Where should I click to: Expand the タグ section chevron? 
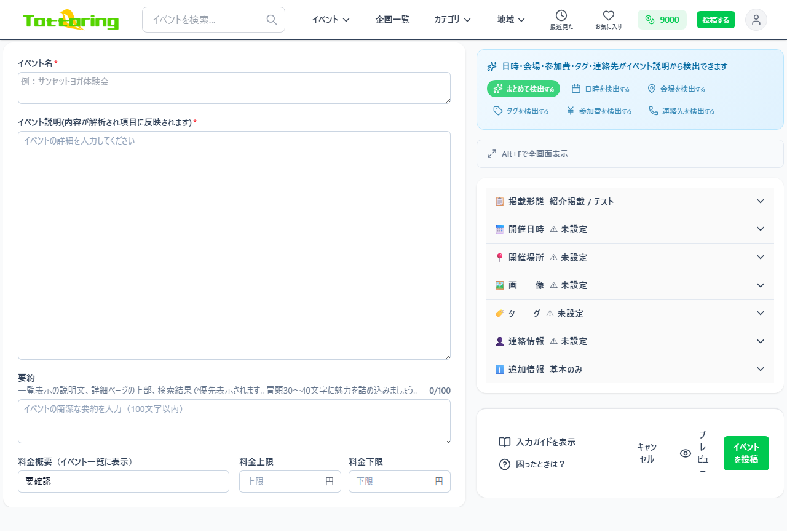(x=761, y=313)
